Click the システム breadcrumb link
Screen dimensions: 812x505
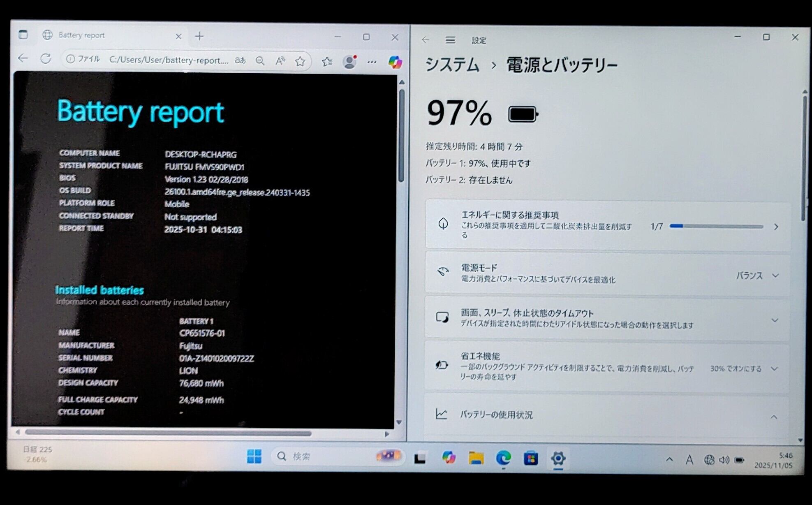452,65
